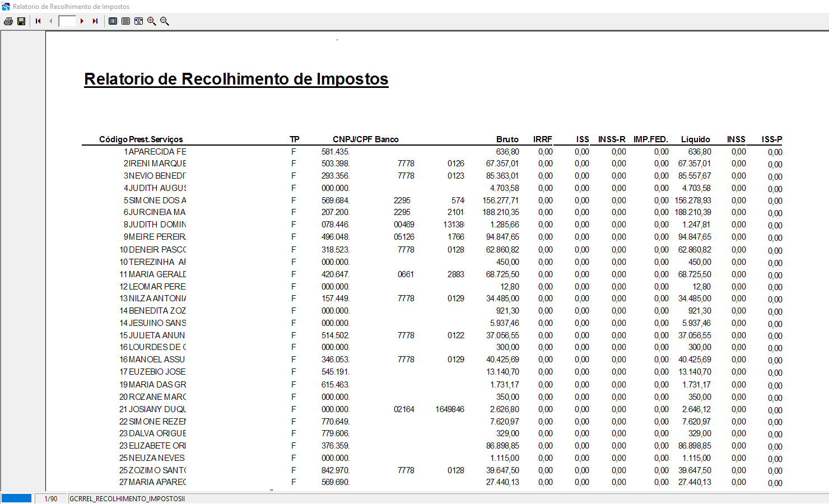Viewport: 829px width, 504px height.
Task: Click the report title Relatorio de Recolhimento de Impostos
Action: pyautogui.click(x=236, y=79)
